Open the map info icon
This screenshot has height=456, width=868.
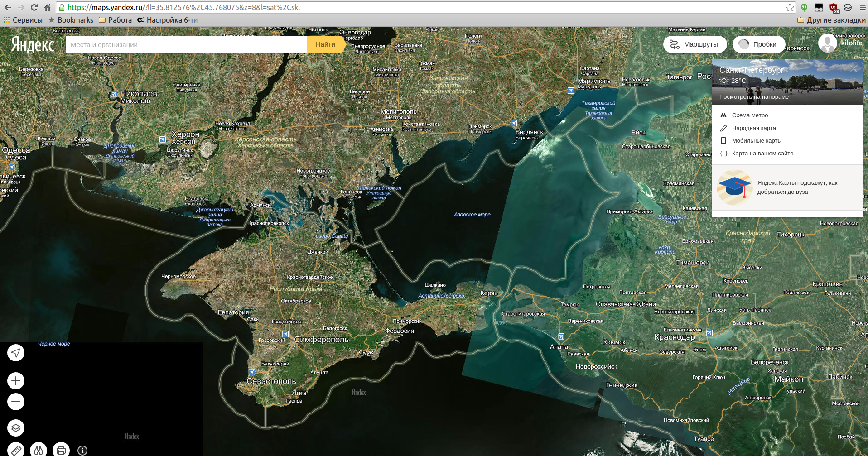[x=82, y=451]
